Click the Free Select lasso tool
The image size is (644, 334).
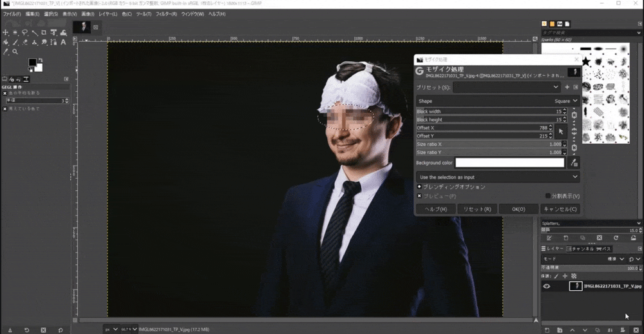coord(24,33)
